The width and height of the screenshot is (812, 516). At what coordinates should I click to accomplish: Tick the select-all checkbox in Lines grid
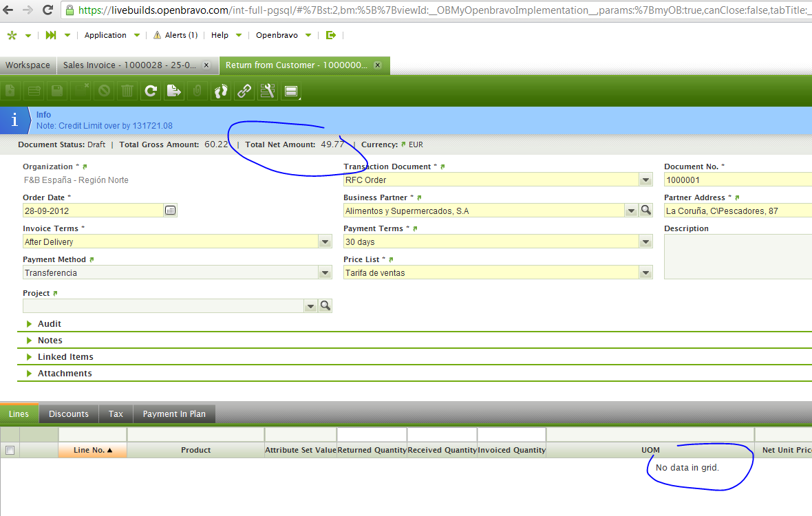click(x=10, y=450)
